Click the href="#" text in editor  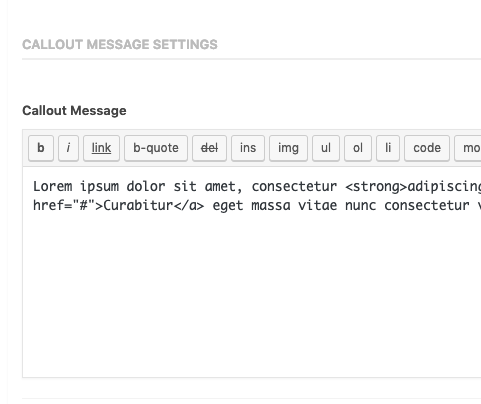click(64, 205)
